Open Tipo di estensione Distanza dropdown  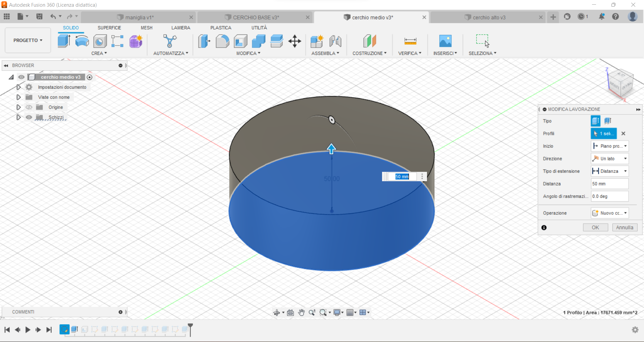(609, 171)
